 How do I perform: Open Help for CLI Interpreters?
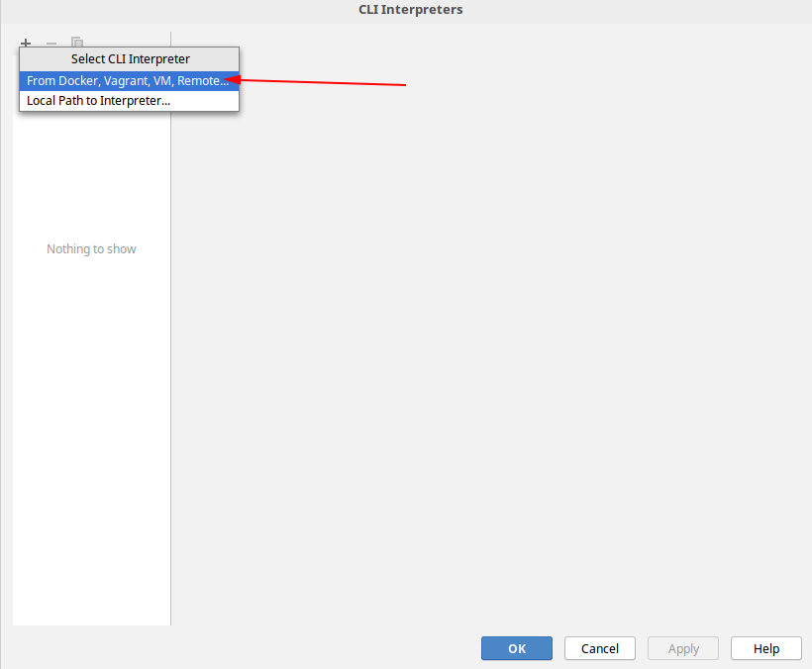pyautogui.click(x=765, y=648)
